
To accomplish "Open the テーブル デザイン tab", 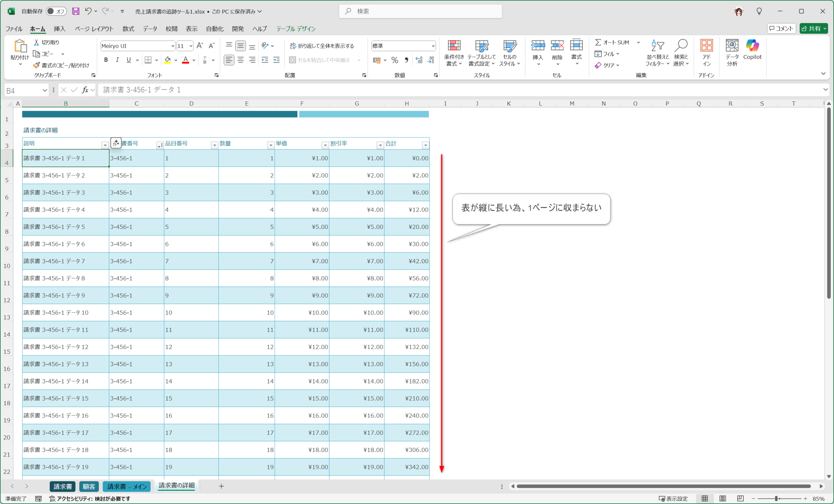I will pos(296,29).
